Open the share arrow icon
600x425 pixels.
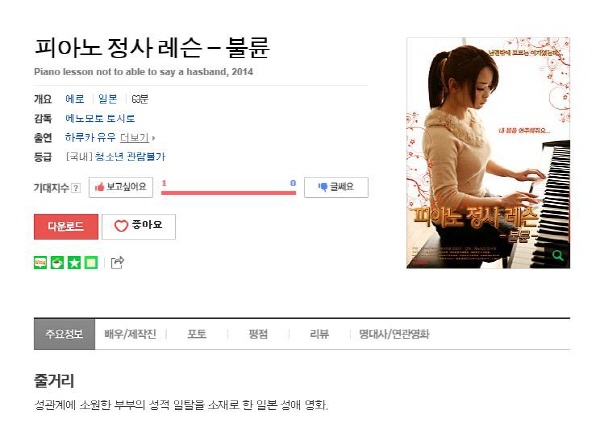click(117, 262)
